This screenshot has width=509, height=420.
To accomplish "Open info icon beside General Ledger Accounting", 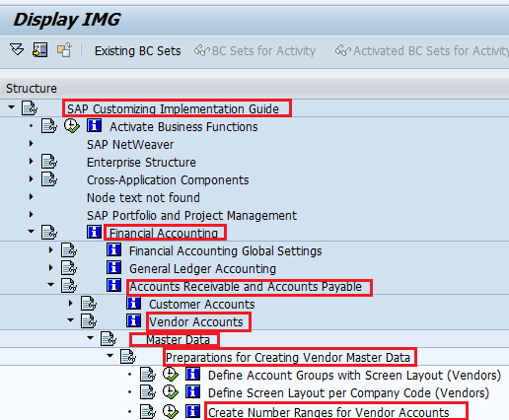I will click(113, 267).
